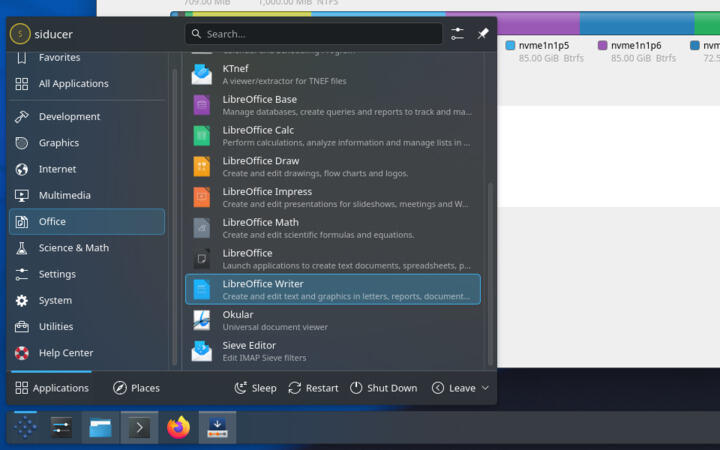This screenshot has width=720, height=450.
Task: Click the application list scrollbar
Action: [x=490, y=274]
